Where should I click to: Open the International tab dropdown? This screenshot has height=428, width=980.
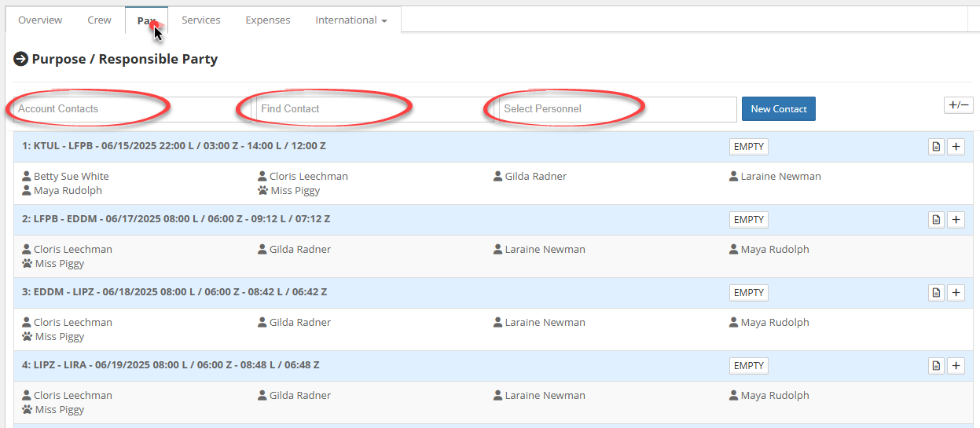pos(351,20)
